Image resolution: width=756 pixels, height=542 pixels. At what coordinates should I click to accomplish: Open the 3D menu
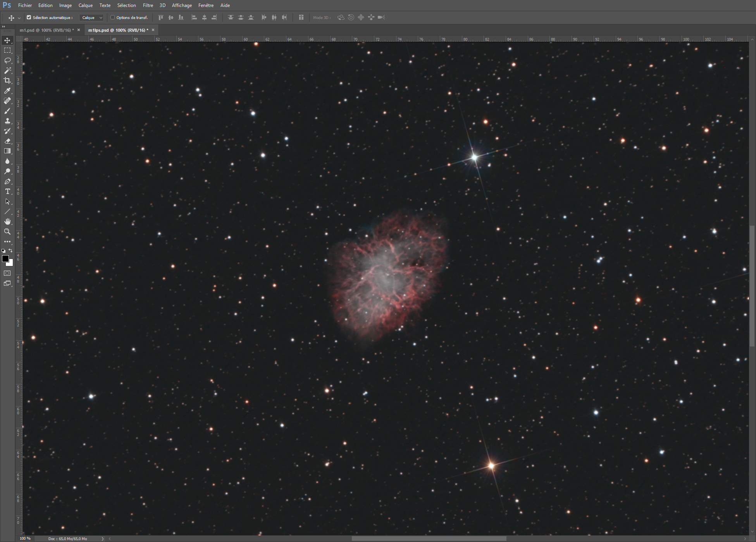pyautogui.click(x=163, y=5)
